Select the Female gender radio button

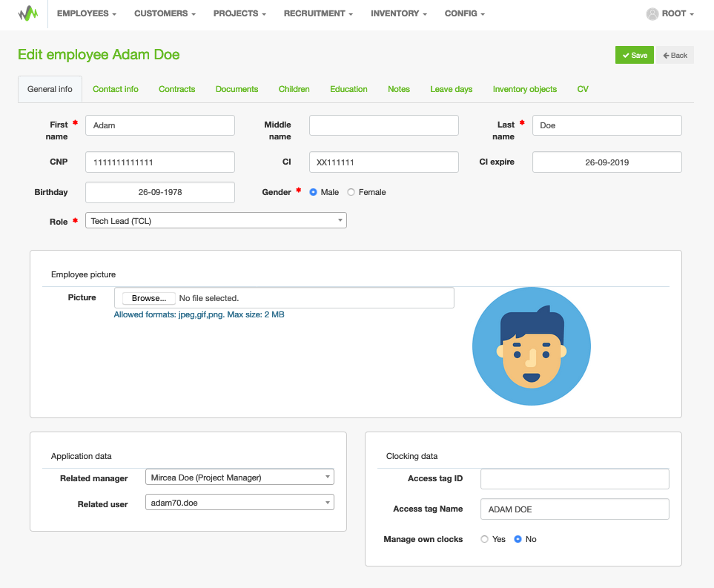coord(351,192)
